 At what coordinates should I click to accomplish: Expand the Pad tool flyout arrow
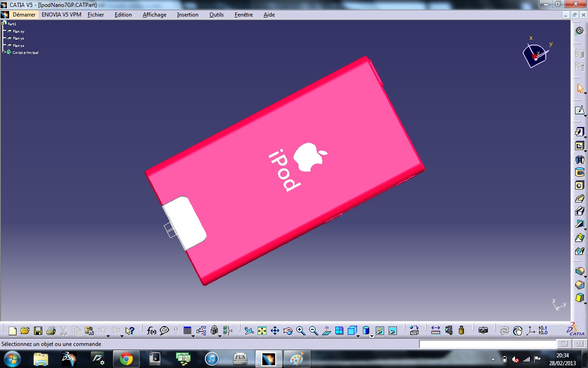pyautogui.click(x=586, y=138)
